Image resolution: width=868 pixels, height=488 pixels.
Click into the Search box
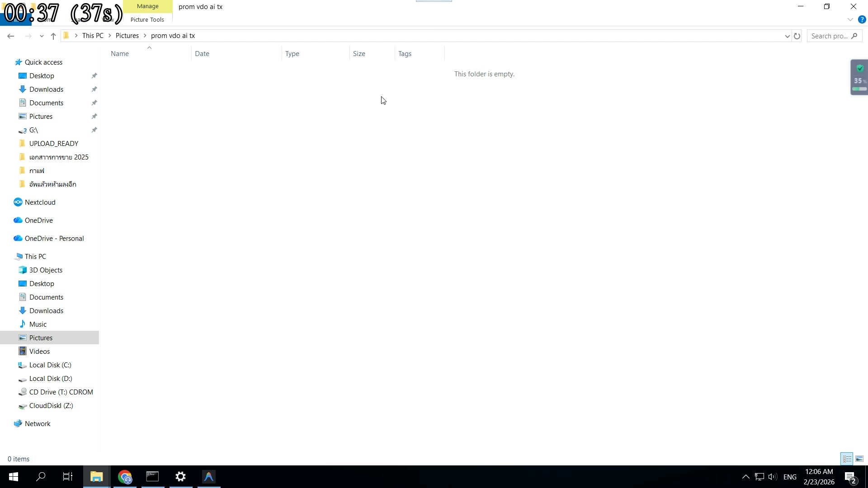pos(830,36)
